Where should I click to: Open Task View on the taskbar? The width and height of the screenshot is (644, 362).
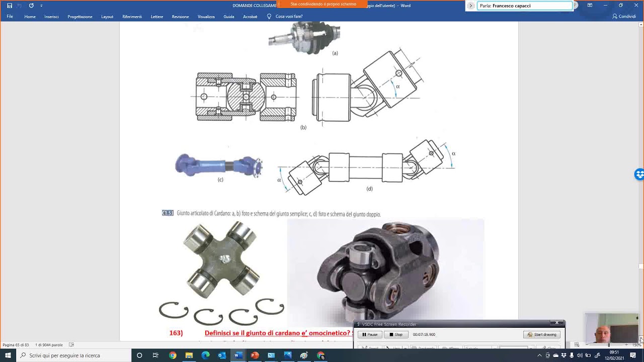[155, 355]
